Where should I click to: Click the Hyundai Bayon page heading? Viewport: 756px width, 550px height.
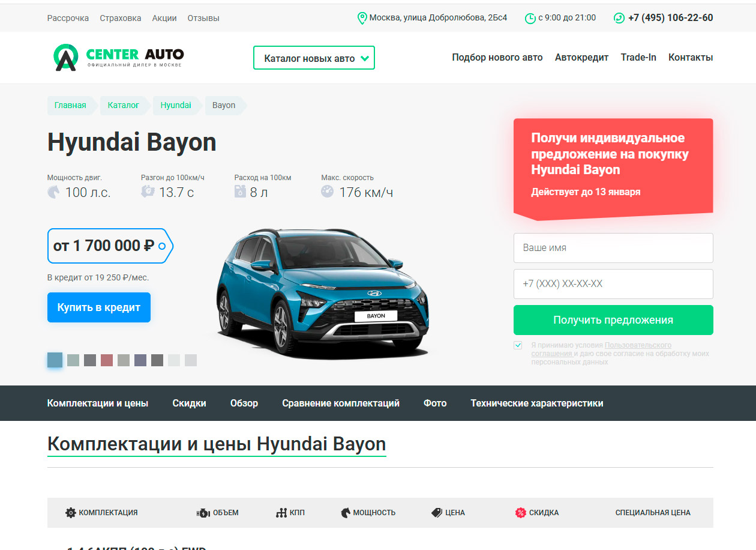pyautogui.click(x=132, y=142)
